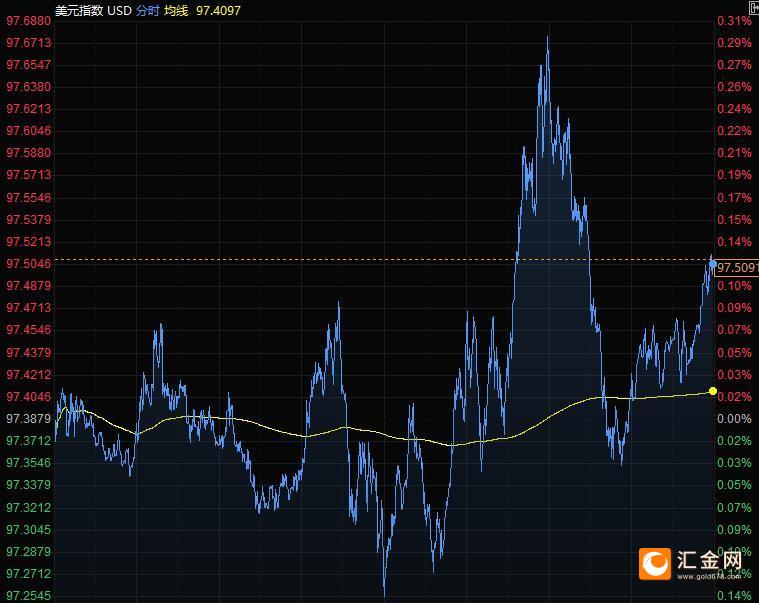Screen dimensions: 759x603
Task: Click the white 97.3879 baseline price label
Action: (x=29, y=419)
